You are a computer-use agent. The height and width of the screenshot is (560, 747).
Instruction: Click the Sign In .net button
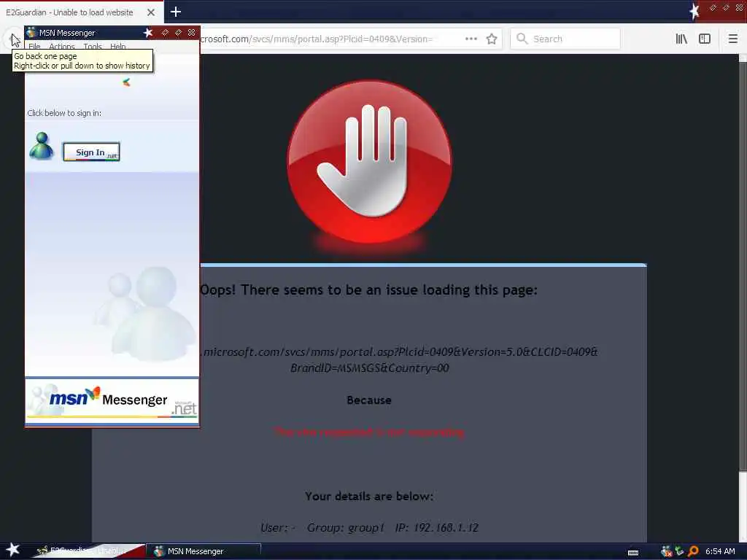[91, 152]
